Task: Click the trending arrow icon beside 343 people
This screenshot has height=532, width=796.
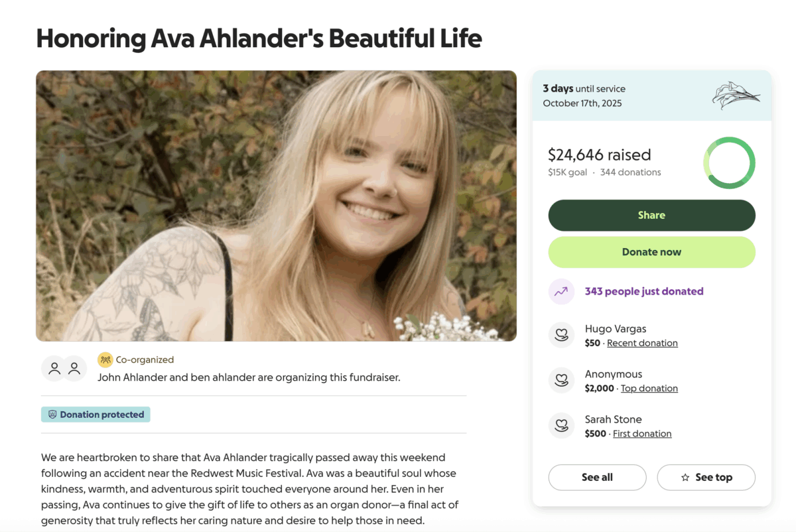Action: [561, 291]
